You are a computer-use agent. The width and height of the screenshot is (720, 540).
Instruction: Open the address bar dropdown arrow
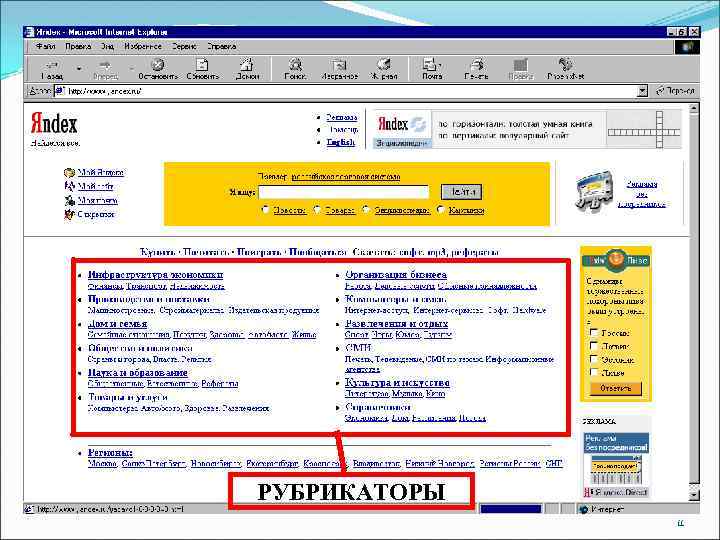tap(643, 91)
